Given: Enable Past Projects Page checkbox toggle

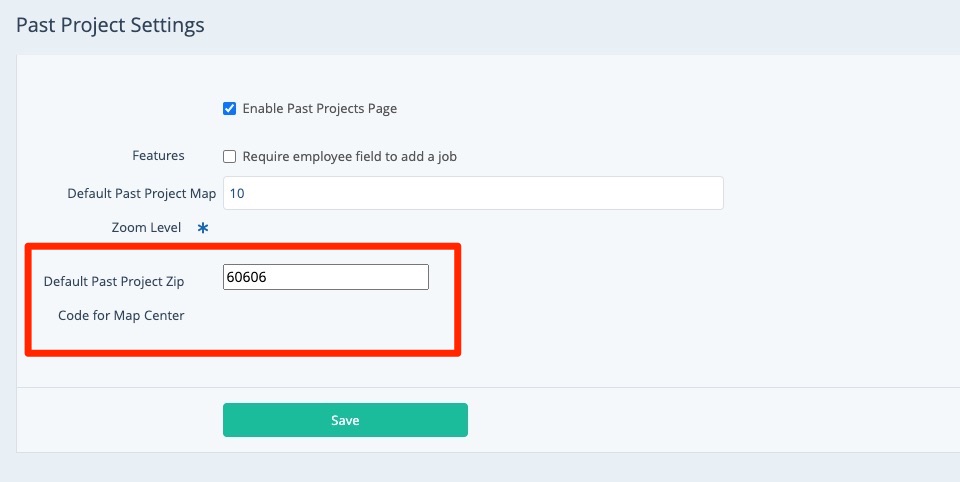Looking at the screenshot, I should [229, 108].
